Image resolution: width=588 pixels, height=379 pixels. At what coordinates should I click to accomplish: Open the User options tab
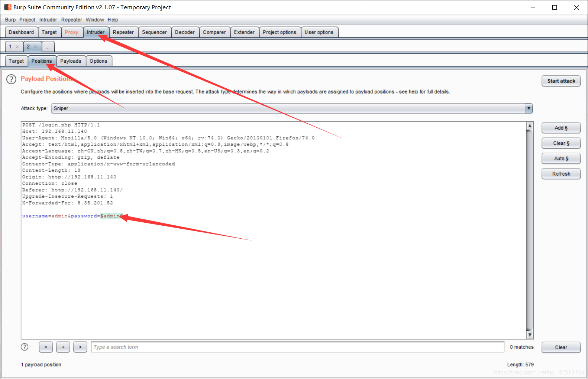[319, 32]
